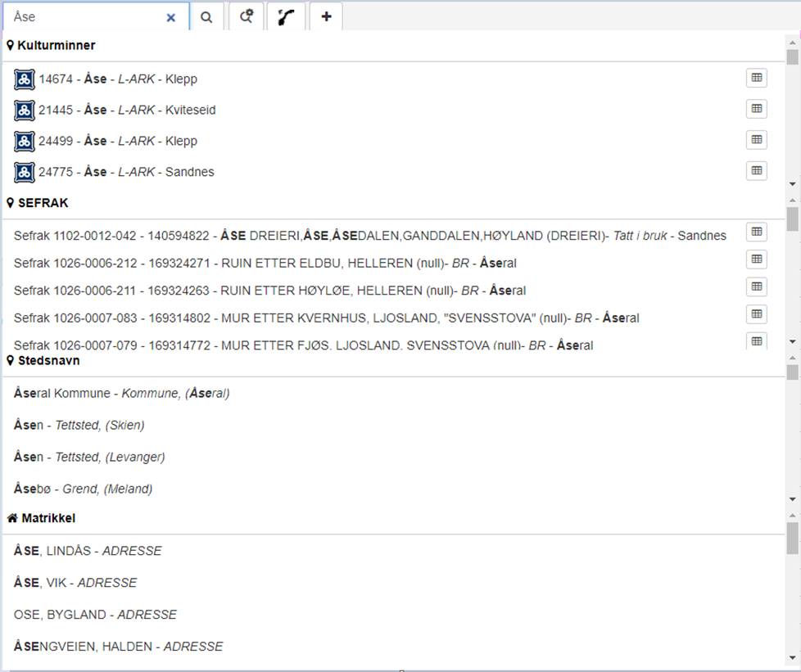Select ÅSE, LINDÅS address result
The width and height of the screenshot is (801, 672).
88,552
